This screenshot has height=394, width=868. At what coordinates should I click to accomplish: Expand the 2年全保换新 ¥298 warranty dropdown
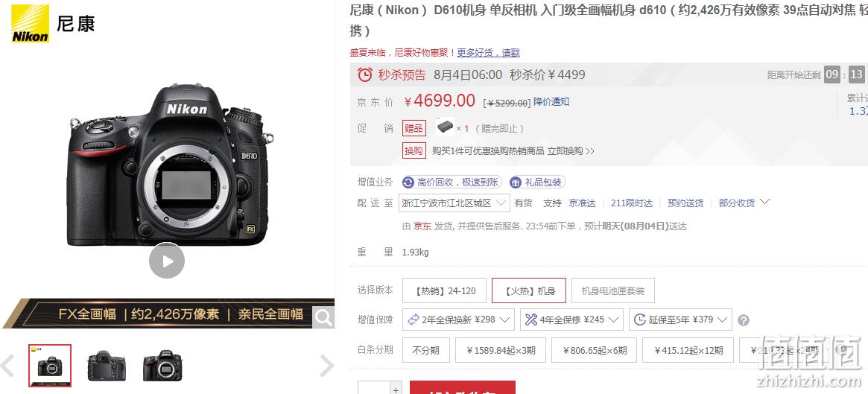click(x=458, y=320)
